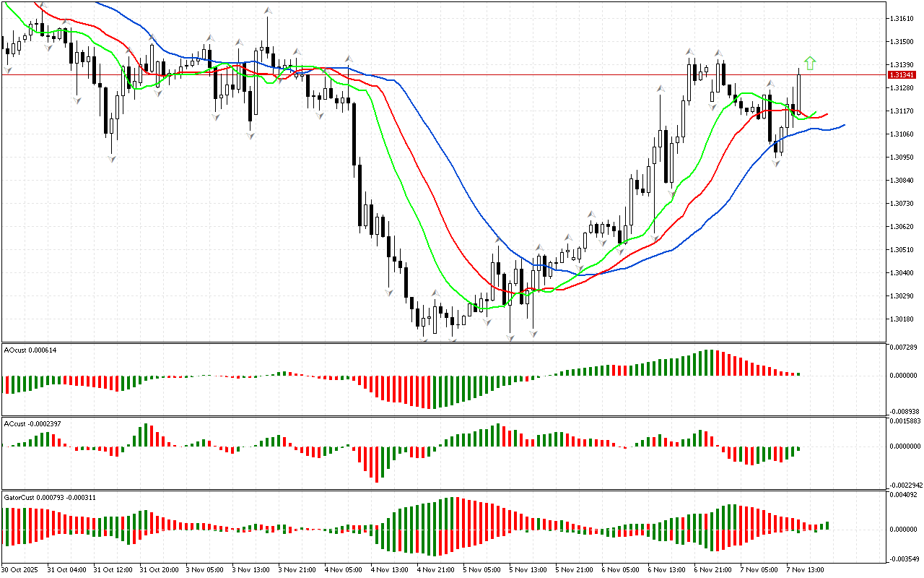The height and width of the screenshot is (578, 924).
Task: Click the 7 Nov 13:00 time label
Action: tap(805, 569)
